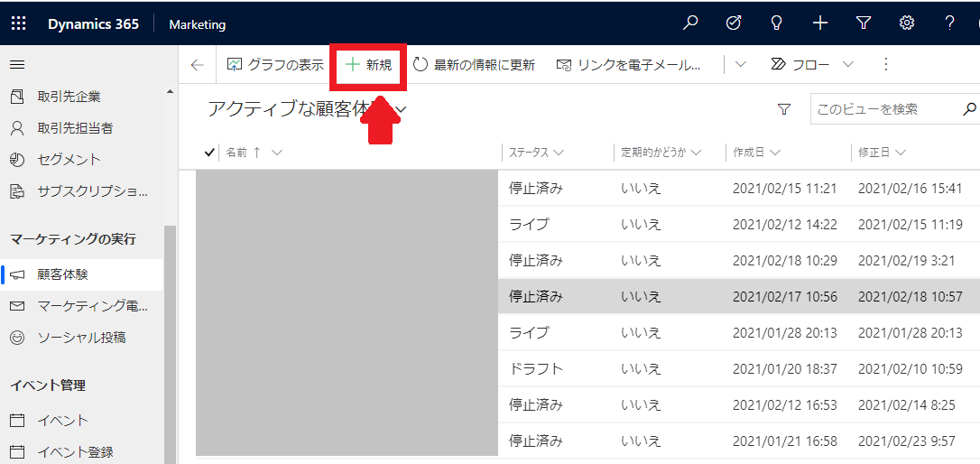The height and width of the screenshot is (464, 980).
Task: Click the 新規 button
Action: [x=369, y=65]
